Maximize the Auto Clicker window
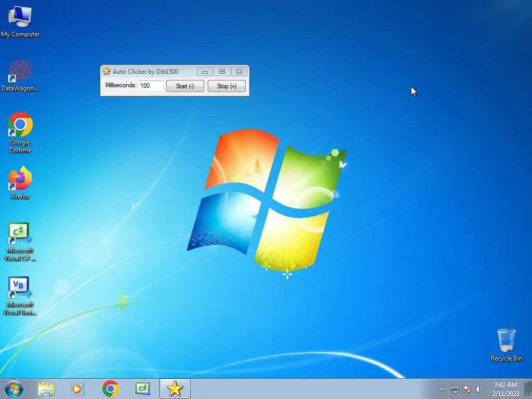532x399 pixels. click(x=222, y=72)
